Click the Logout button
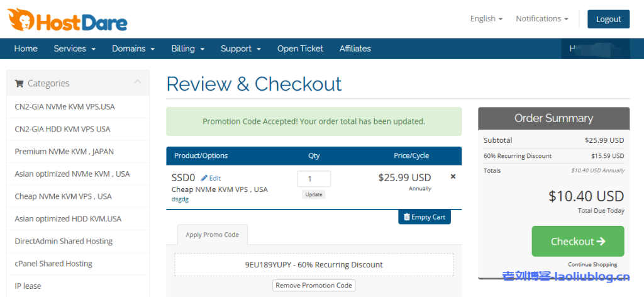The width and height of the screenshot is (644, 297). (x=608, y=19)
